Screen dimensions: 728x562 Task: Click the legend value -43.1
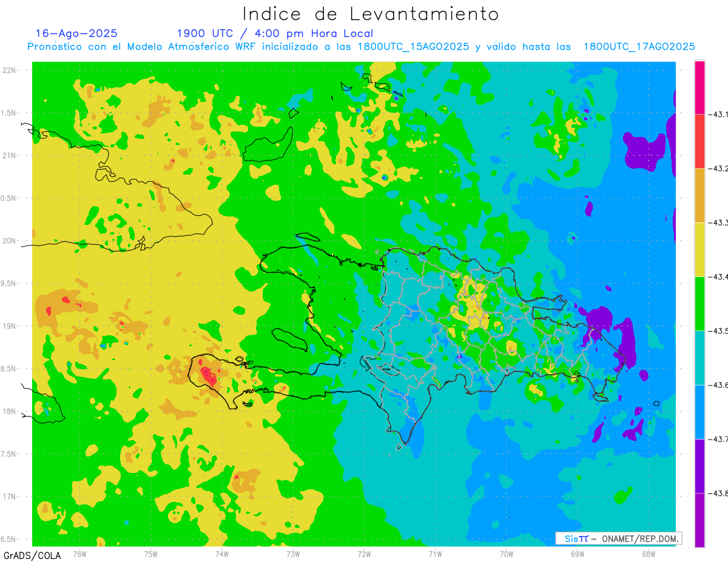point(718,114)
